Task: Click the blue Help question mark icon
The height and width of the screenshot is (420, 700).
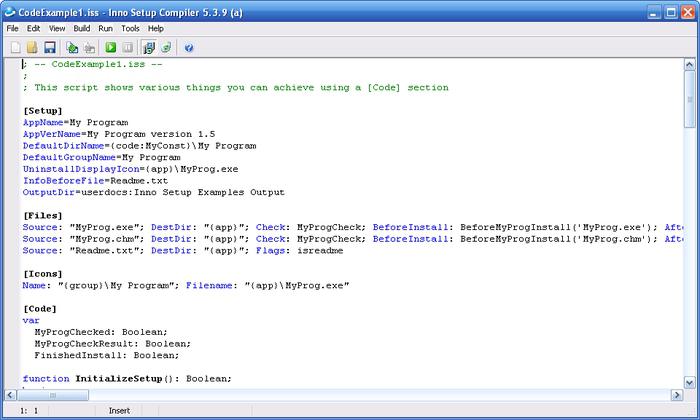Action: [x=189, y=48]
